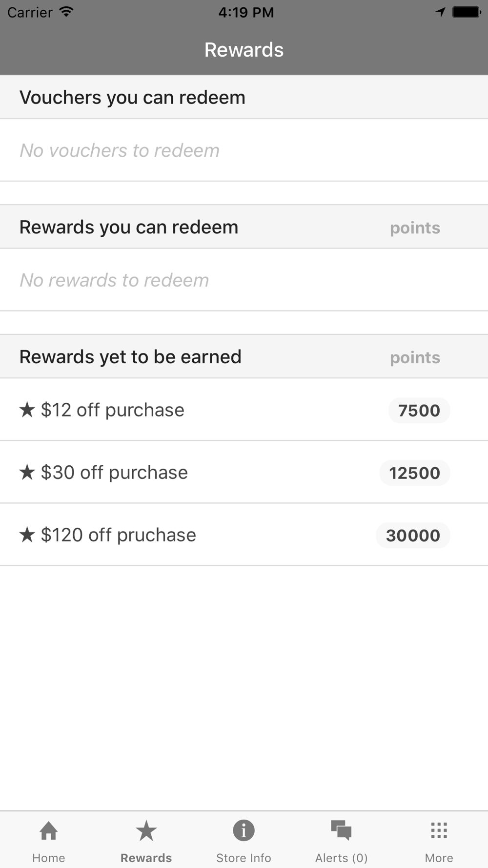Screen dimensions: 488x868
Task: Select the Rewards star tab icon
Action: click(146, 830)
